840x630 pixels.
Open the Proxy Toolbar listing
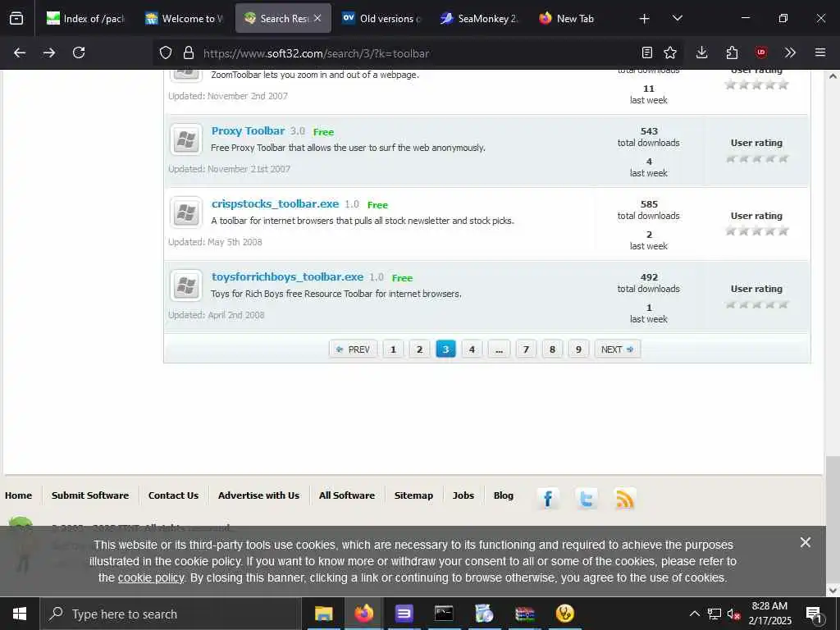248,130
